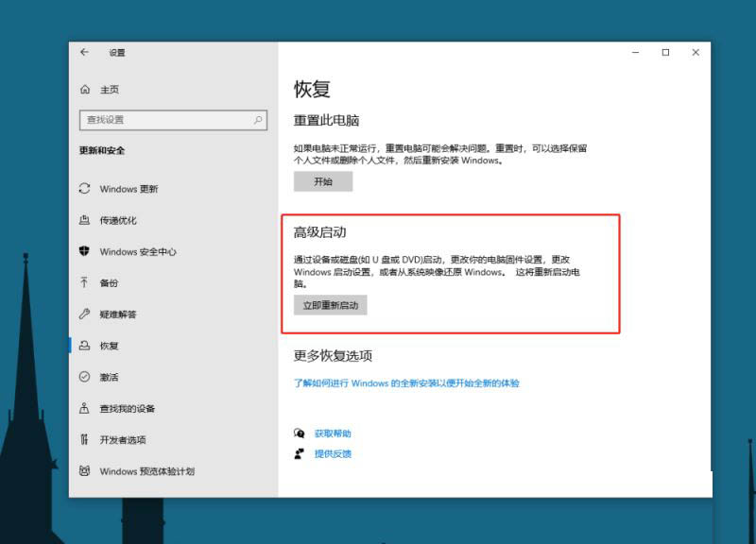The width and height of the screenshot is (756, 544).
Task: Open the 传递优化 section
Action: pos(118,220)
